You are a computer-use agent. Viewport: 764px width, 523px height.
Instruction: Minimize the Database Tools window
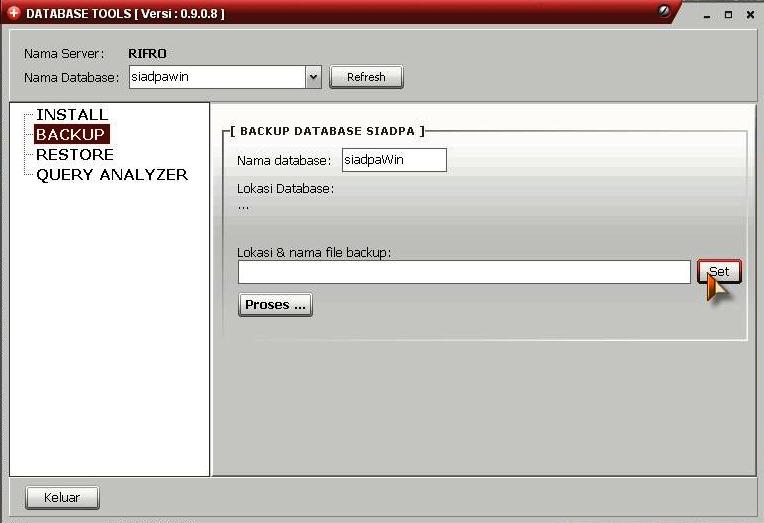pyautogui.click(x=707, y=15)
